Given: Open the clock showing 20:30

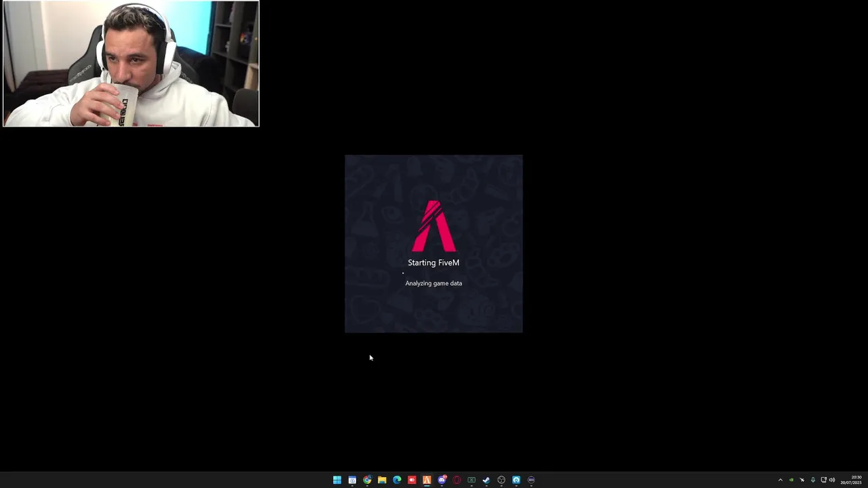Looking at the screenshot, I should tap(851, 480).
